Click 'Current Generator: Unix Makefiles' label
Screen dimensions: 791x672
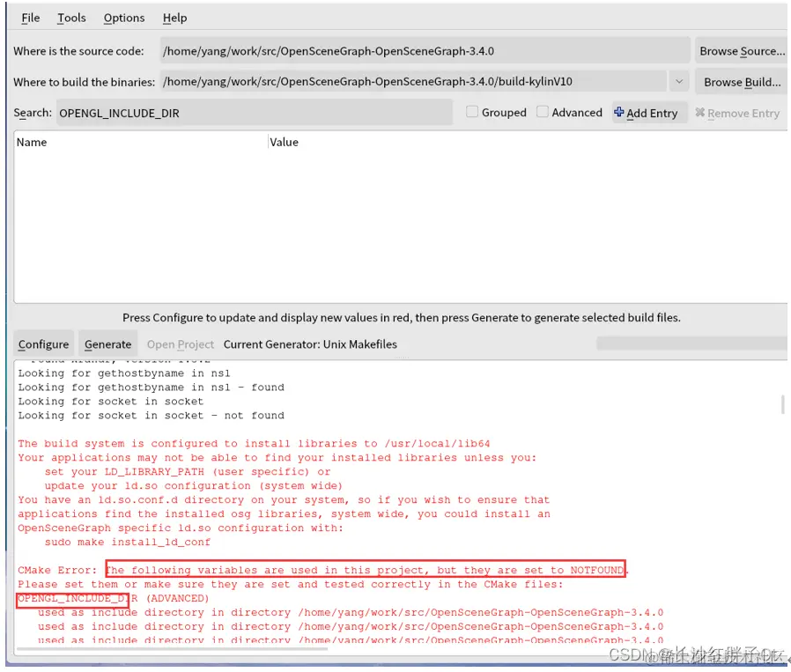pos(310,344)
